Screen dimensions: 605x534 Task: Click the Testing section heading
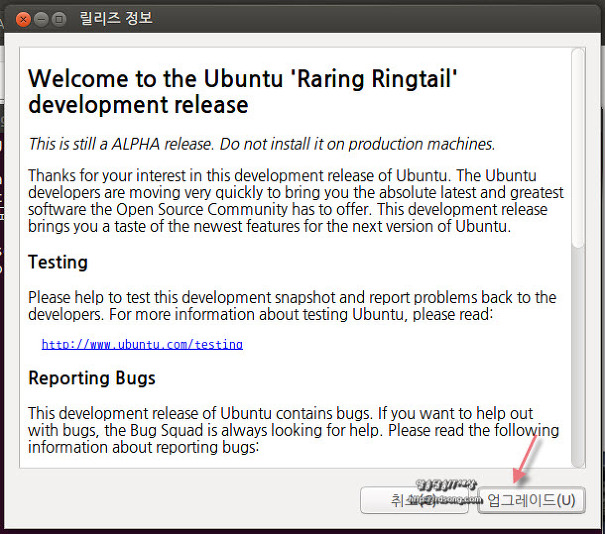coord(58,262)
